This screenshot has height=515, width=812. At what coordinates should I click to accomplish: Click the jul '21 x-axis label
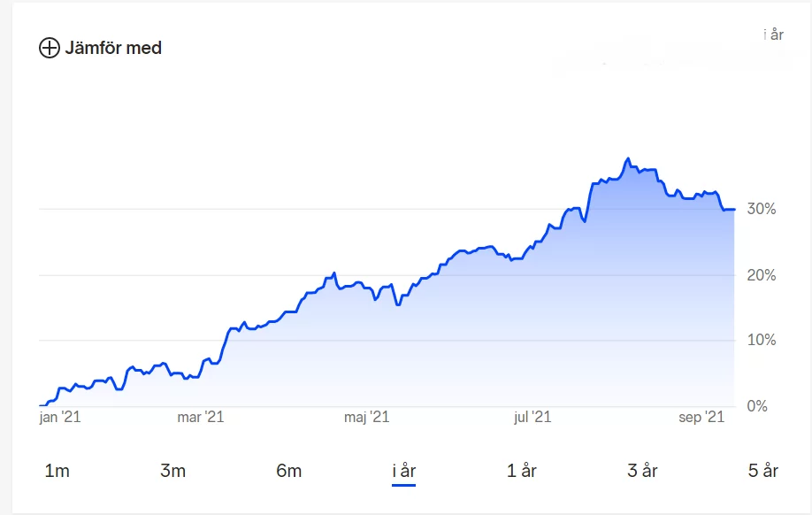[x=532, y=417]
